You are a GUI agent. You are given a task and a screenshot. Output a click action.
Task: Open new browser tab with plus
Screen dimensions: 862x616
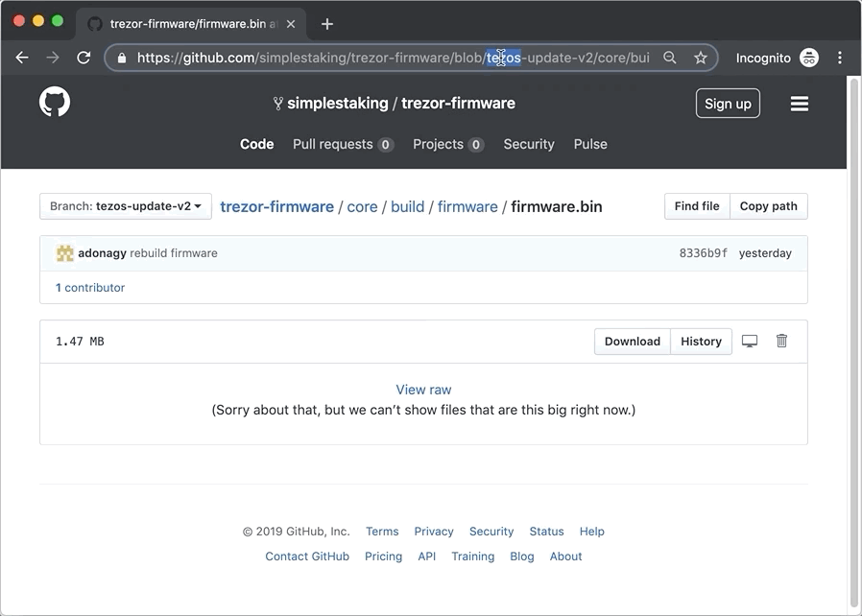pyautogui.click(x=327, y=24)
